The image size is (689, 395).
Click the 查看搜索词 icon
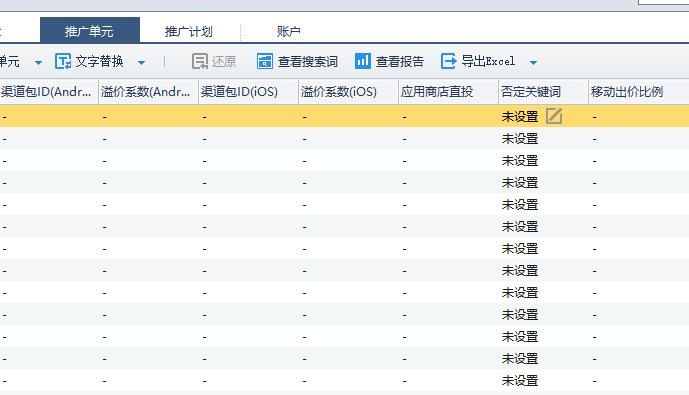(265, 62)
